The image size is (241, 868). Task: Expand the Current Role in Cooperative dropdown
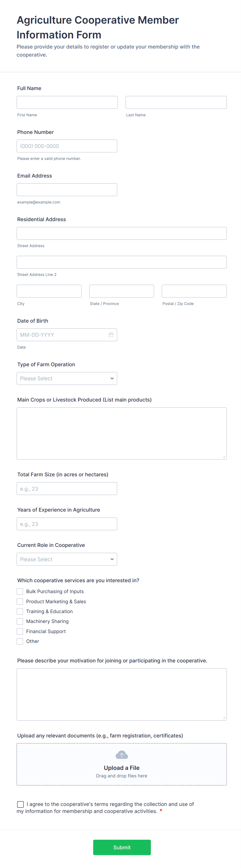tap(67, 559)
